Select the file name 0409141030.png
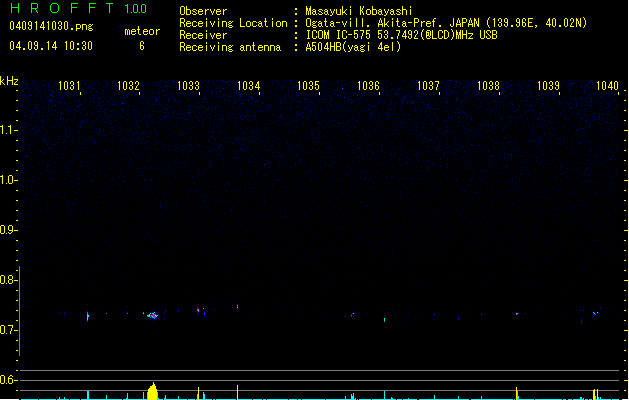 [51, 26]
